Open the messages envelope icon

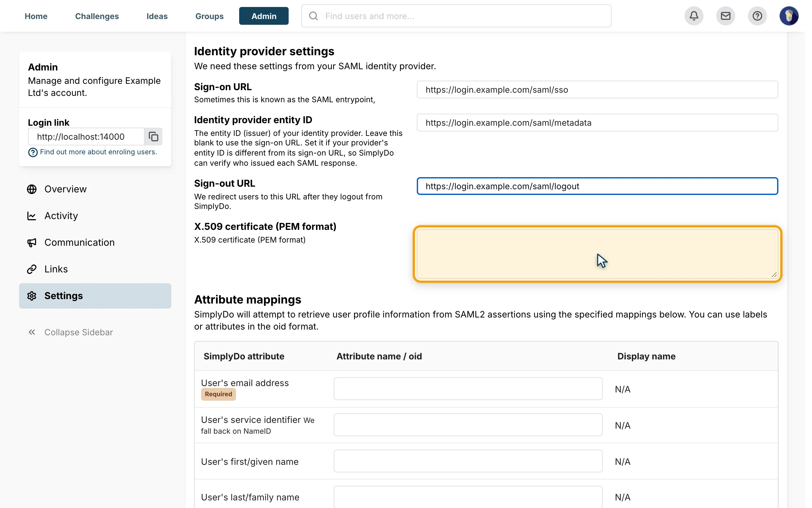725,16
